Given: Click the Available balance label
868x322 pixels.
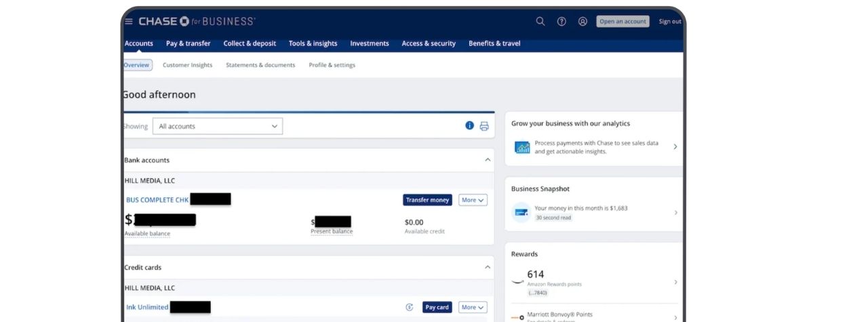Looking at the screenshot, I should coord(147,233).
